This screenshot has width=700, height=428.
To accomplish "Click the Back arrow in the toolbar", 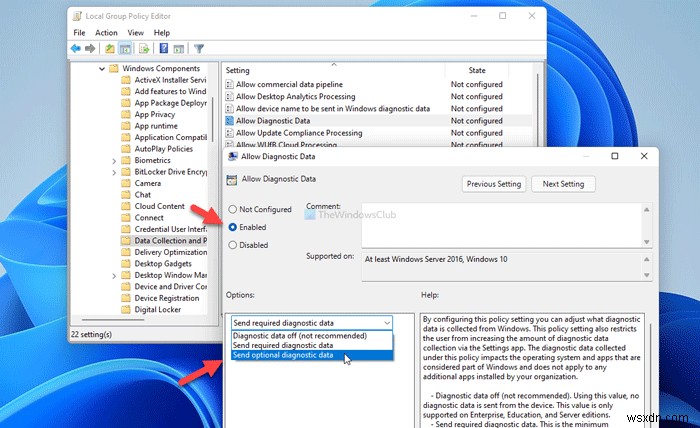I will [75, 48].
